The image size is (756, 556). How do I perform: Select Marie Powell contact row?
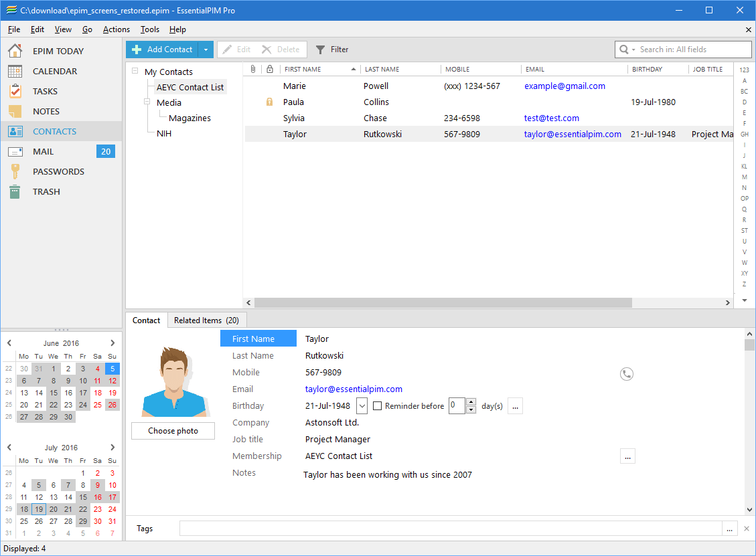[489, 86]
